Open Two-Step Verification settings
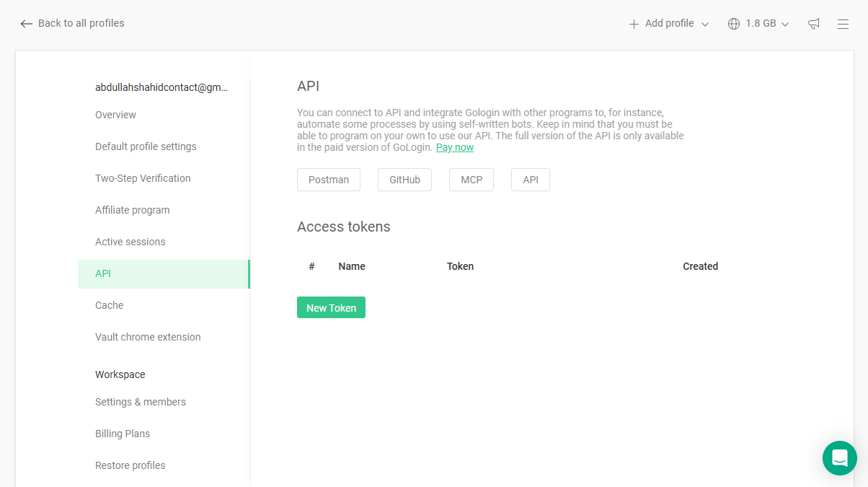This screenshot has width=868, height=487. (142, 177)
